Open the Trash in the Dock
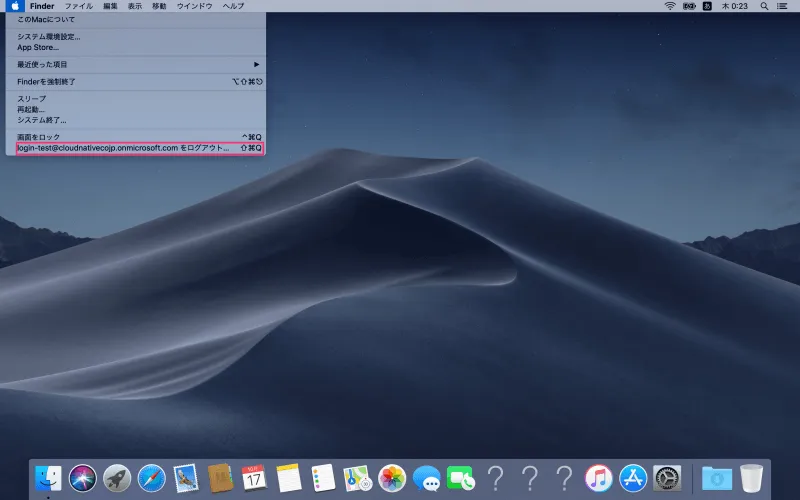The image size is (800, 500). [751, 478]
